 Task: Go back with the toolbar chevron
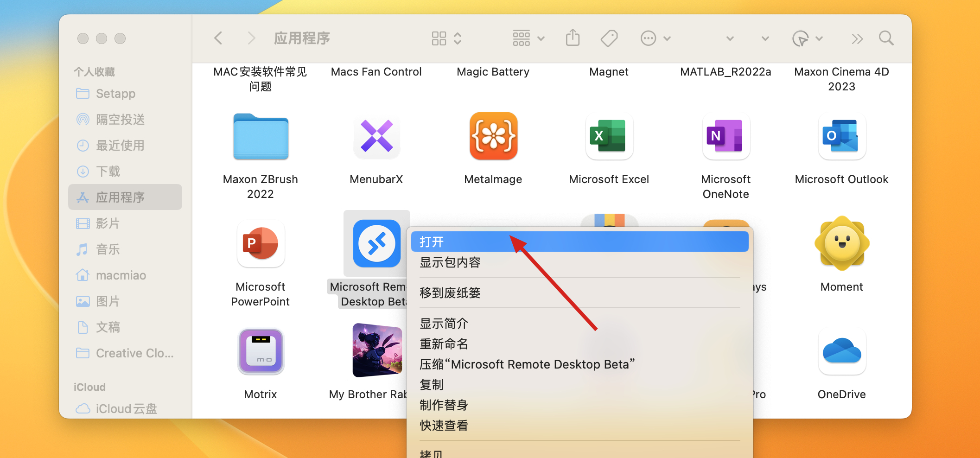coord(218,38)
